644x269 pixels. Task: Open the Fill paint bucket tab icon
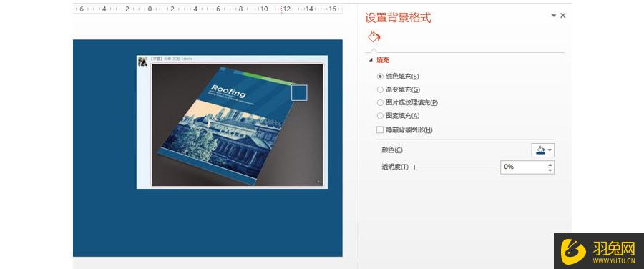[374, 37]
